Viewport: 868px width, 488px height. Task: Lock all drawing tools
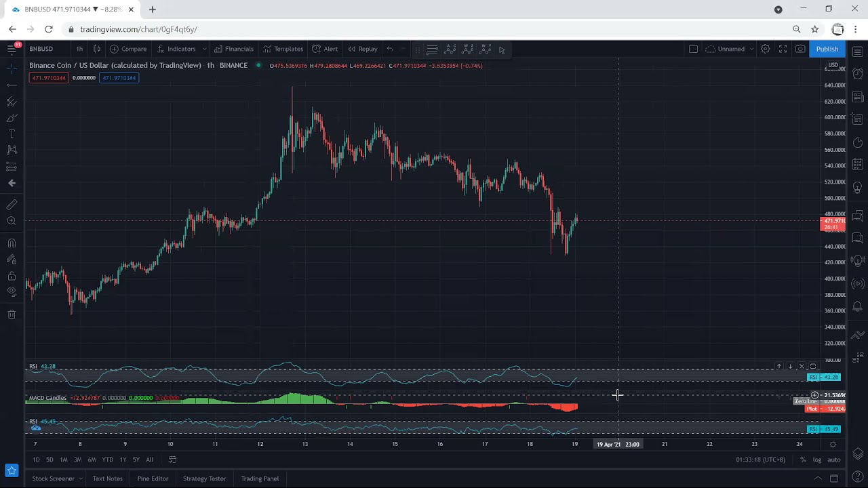[12, 276]
